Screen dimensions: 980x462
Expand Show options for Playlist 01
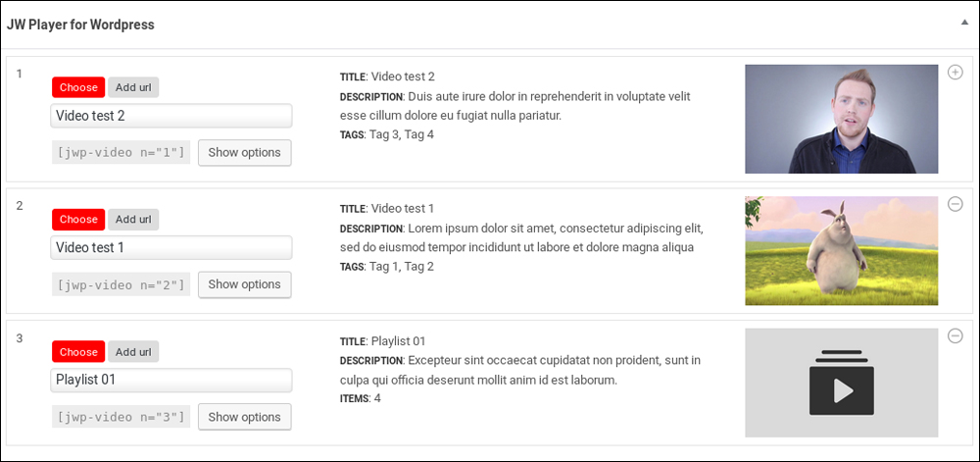pyautogui.click(x=244, y=417)
